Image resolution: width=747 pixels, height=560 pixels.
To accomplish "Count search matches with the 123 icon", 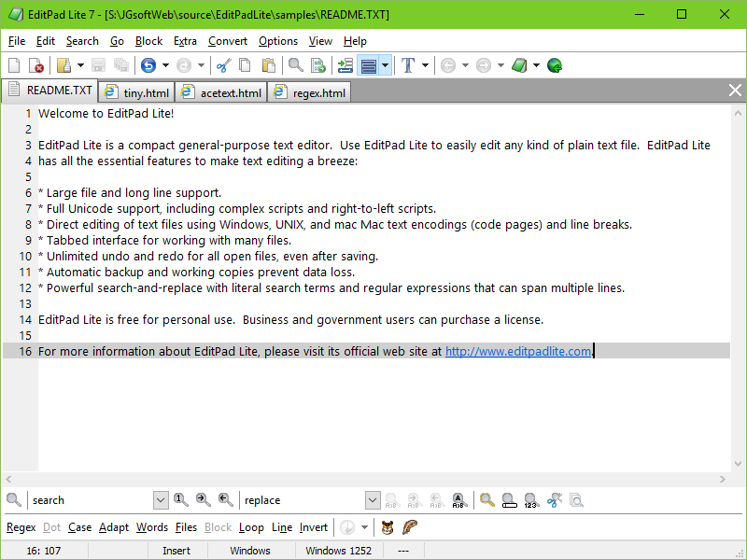I will [529, 499].
